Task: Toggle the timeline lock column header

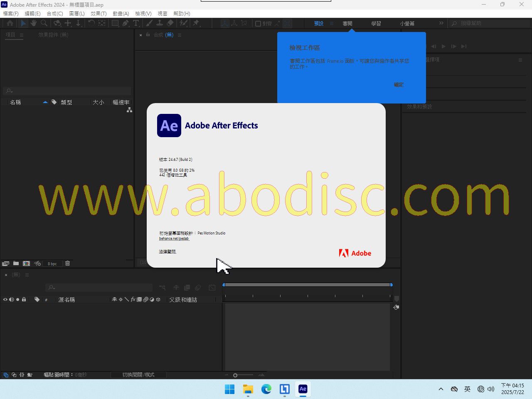Action: tap(24, 299)
